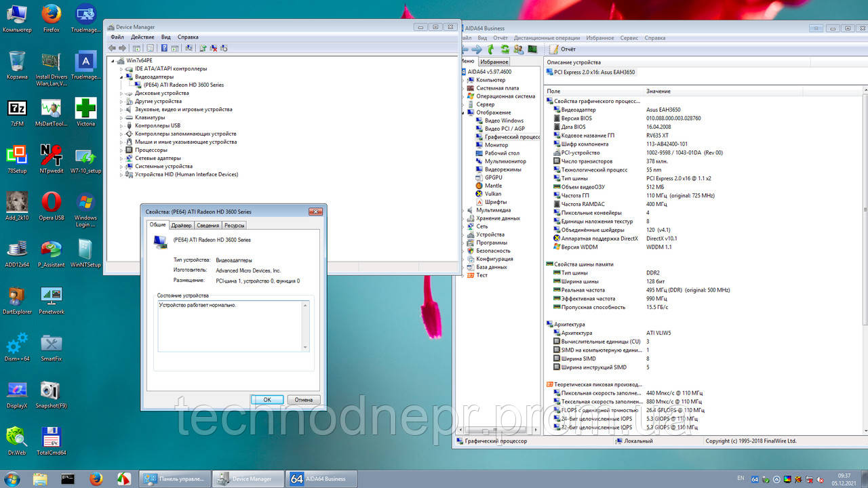Expand the Мультимедиа node in AIDA64 tree
The width and height of the screenshot is (868, 488).
[465, 210]
